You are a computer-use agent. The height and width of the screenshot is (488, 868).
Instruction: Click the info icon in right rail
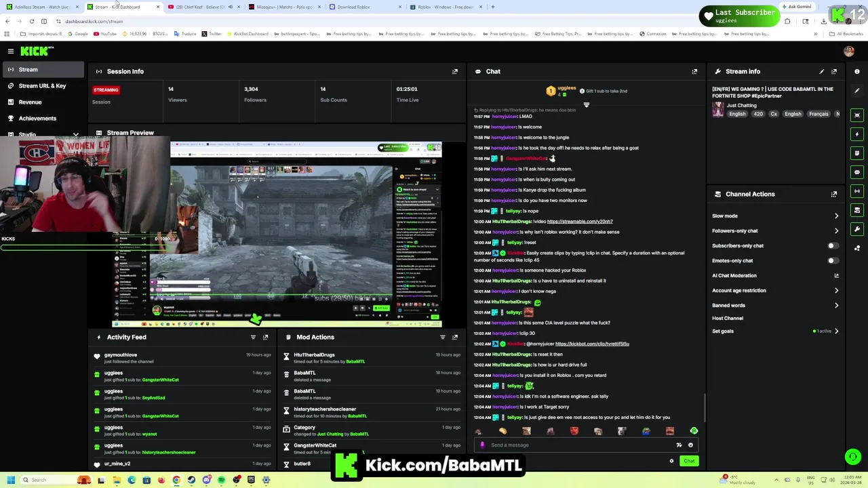coord(857,71)
